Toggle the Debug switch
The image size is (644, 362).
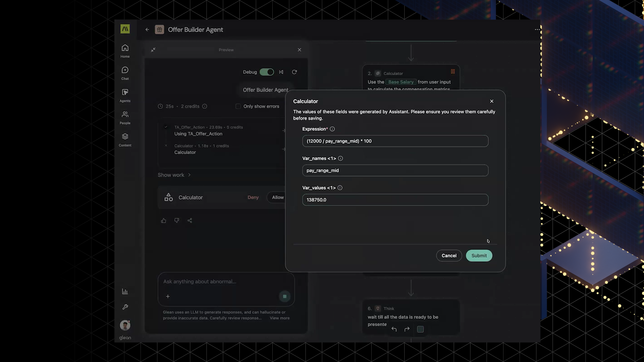pyautogui.click(x=267, y=72)
